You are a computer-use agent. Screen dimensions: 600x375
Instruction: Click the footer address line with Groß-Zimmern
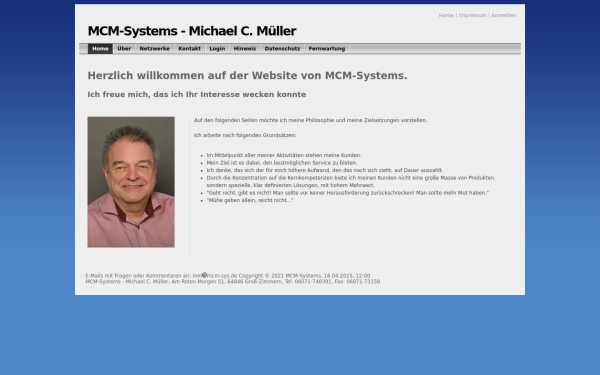click(233, 282)
